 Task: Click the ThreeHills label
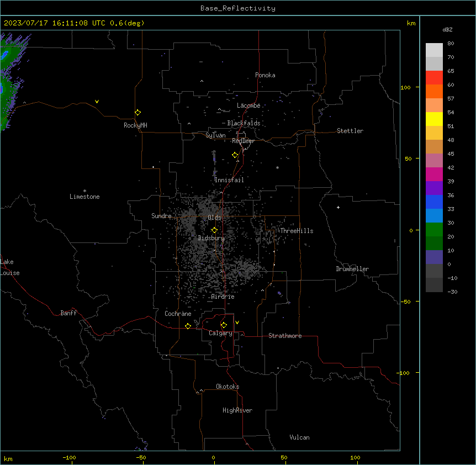pos(297,231)
